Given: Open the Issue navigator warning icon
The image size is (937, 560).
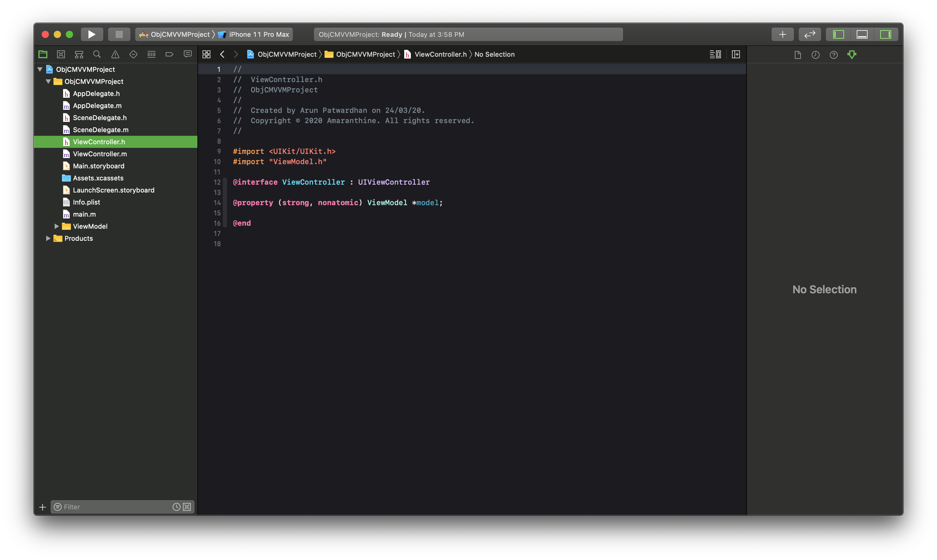Looking at the screenshot, I should (115, 54).
